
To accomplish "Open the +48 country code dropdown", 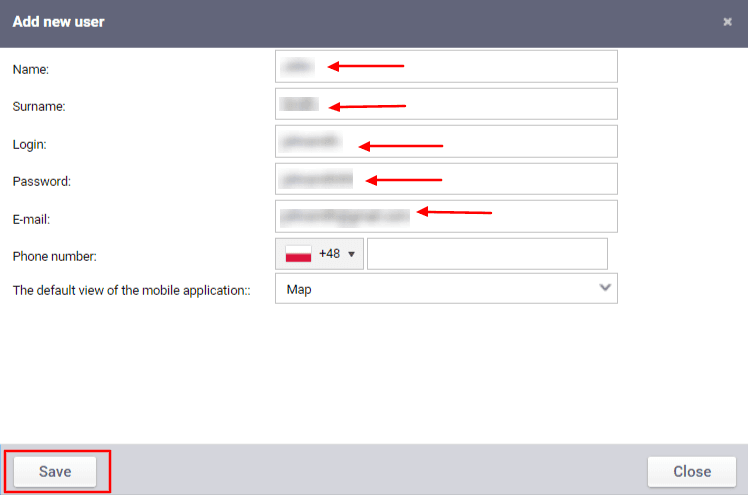I will click(x=319, y=254).
